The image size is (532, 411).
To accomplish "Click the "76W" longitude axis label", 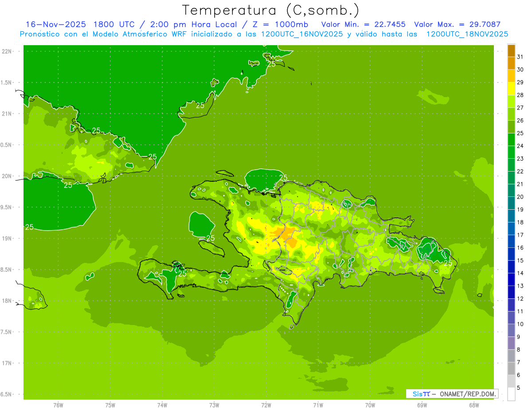I will point(58,405).
